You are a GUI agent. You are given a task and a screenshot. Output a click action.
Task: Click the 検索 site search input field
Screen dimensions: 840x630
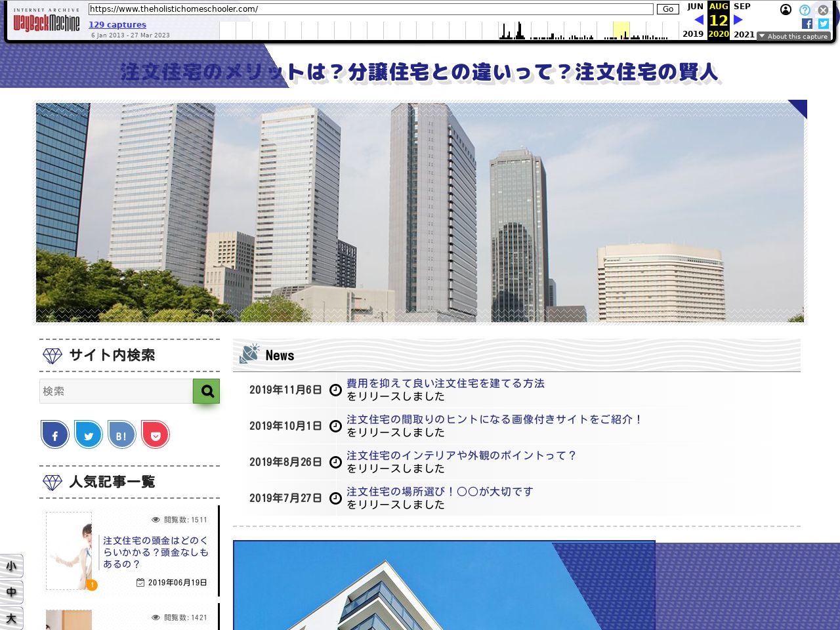pyautogui.click(x=116, y=391)
